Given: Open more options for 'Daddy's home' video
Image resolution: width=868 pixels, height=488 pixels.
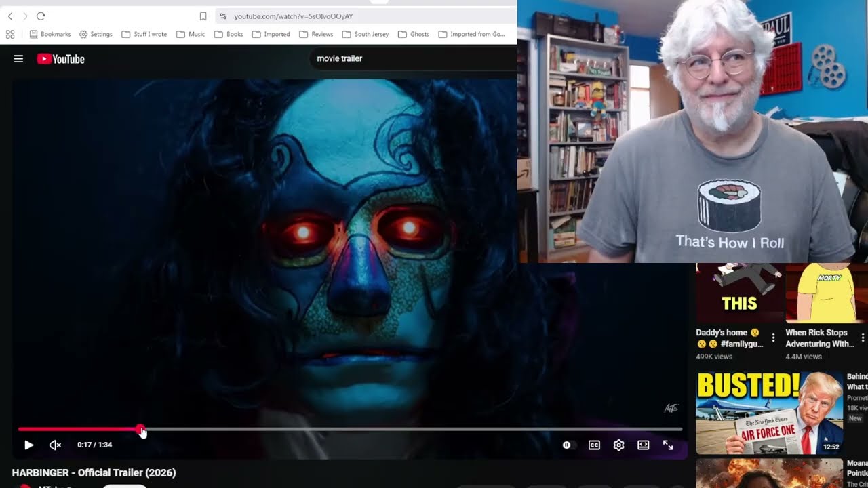Looking at the screenshot, I should [x=773, y=338].
